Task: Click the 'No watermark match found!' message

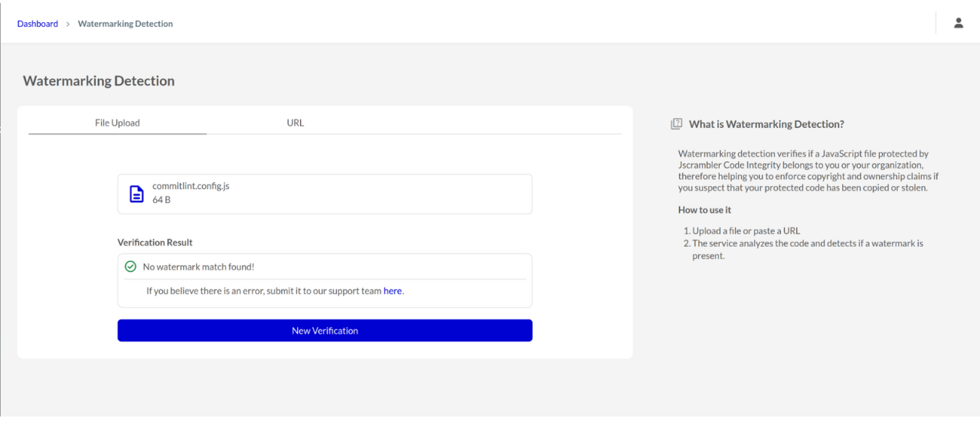Action: click(198, 266)
